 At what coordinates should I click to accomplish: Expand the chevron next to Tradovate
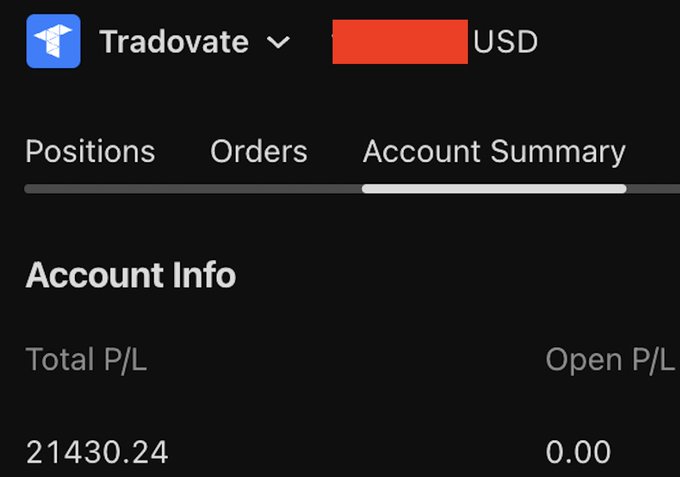tap(279, 43)
